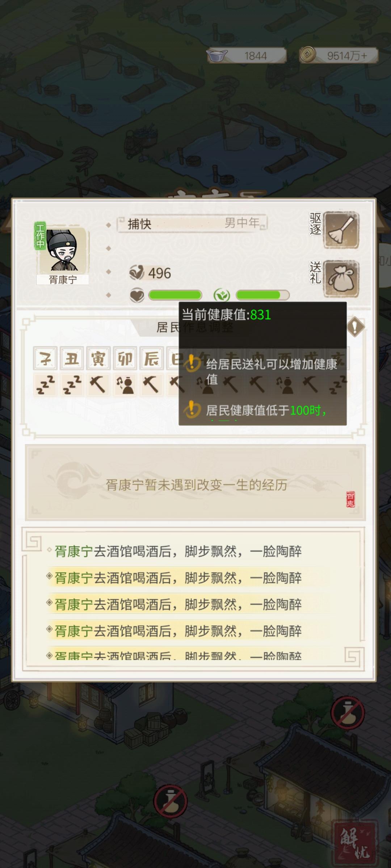Click the 捕快 occupation field
391x868 pixels.
(x=192, y=224)
